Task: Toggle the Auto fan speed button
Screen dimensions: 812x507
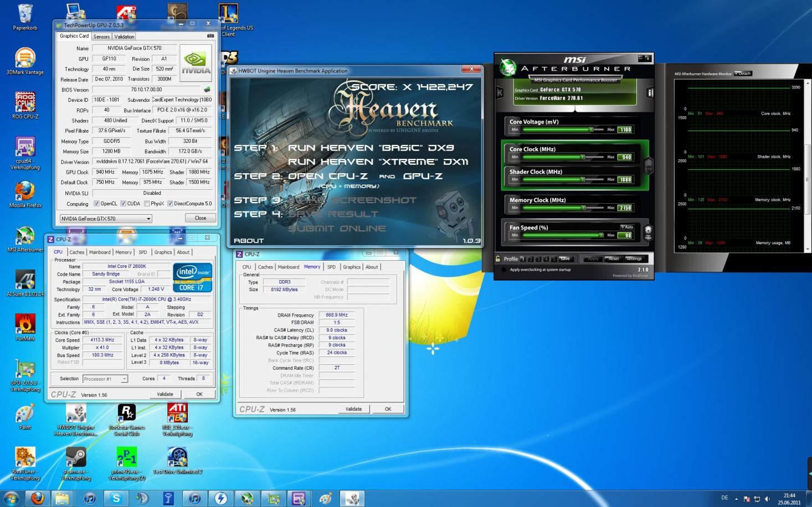Action: point(626,227)
